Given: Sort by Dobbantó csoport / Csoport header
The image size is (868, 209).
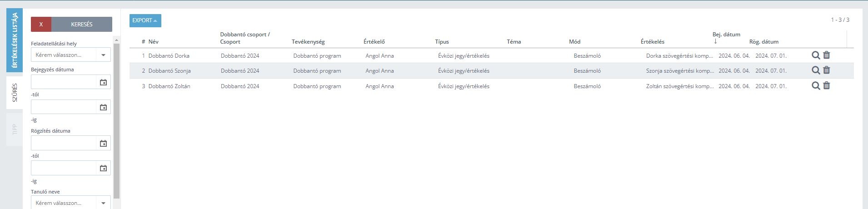Looking at the screenshot, I should pyautogui.click(x=245, y=38).
